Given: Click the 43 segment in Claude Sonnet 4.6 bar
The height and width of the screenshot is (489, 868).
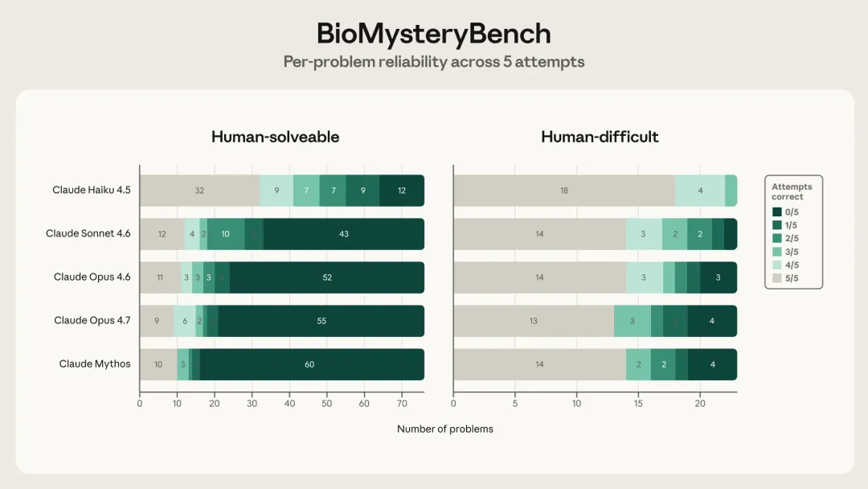Looking at the screenshot, I should click(x=343, y=234).
